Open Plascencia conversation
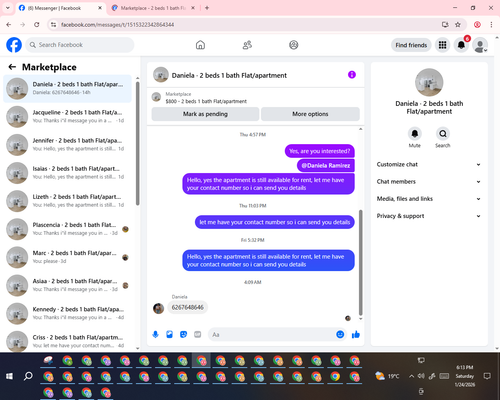The image size is (500, 400). 67,229
